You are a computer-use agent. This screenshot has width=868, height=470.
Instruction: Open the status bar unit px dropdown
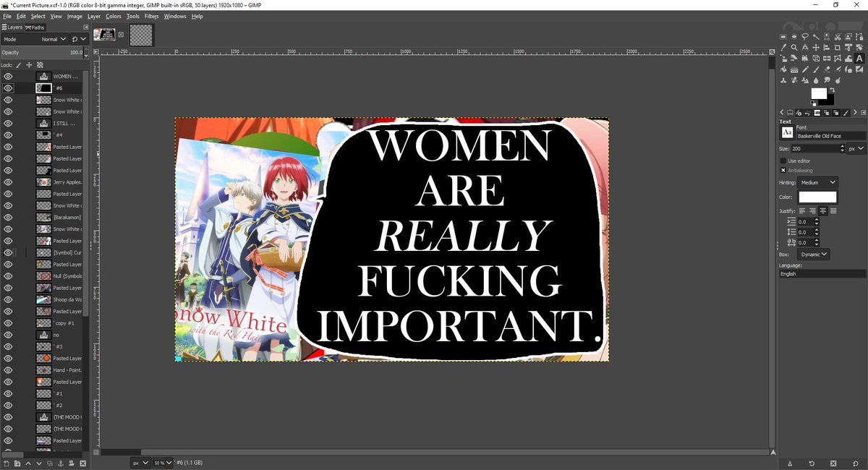click(x=140, y=463)
